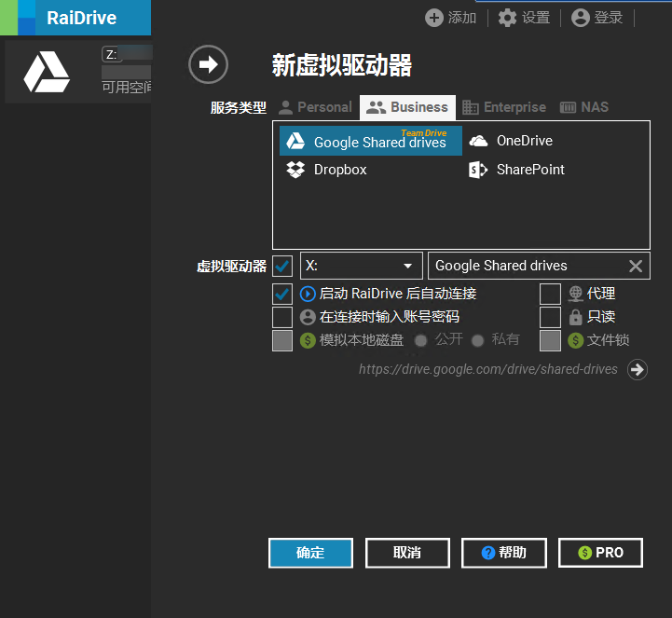Click the round arrow icon beside 新虚拟驱动器
672x618 pixels.
(x=208, y=64)
